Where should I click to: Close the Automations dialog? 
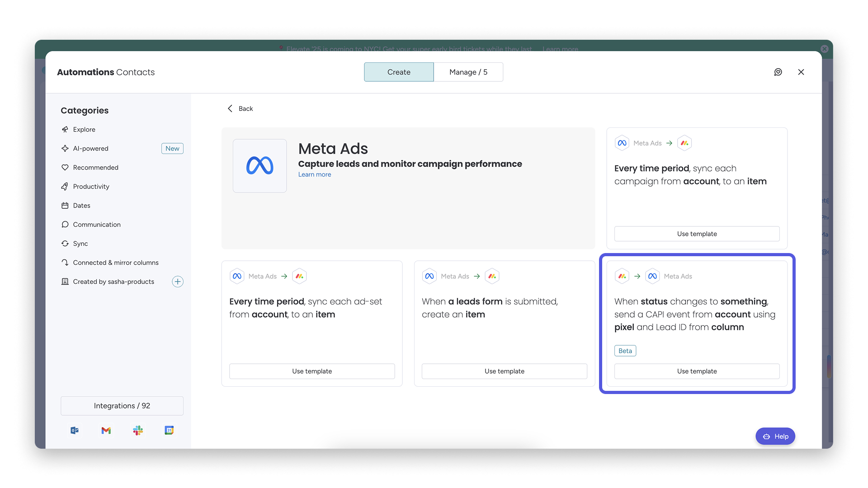coord(801,72)
